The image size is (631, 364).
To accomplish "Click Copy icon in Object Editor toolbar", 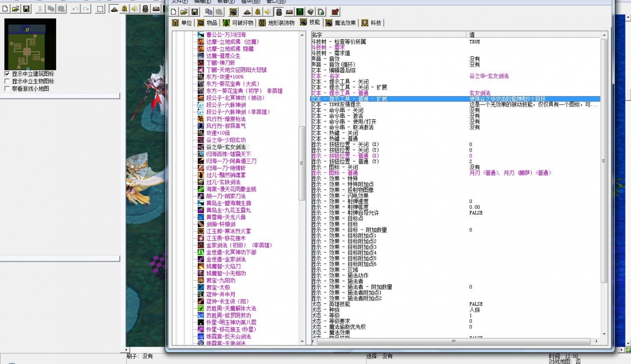I will click(209, 11).
